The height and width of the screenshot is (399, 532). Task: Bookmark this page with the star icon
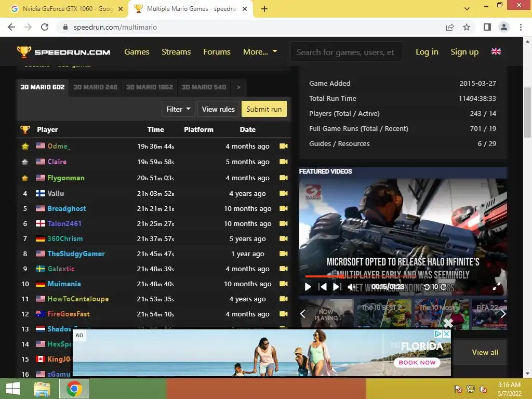pos(467,27)
